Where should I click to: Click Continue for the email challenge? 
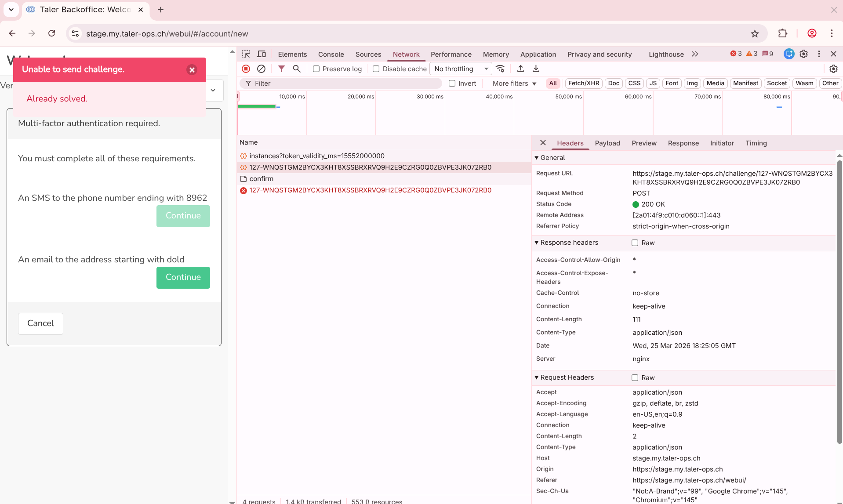(x=183, y=277)
